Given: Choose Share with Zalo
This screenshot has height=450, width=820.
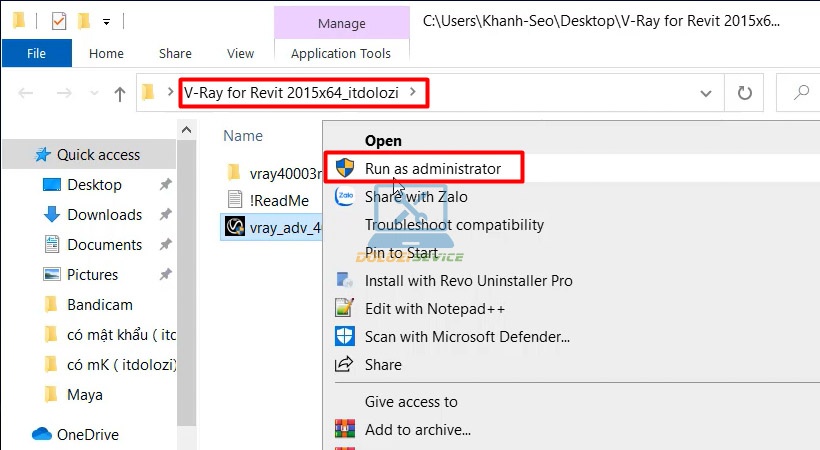Looking at the screenshot, I should [416, 197].
